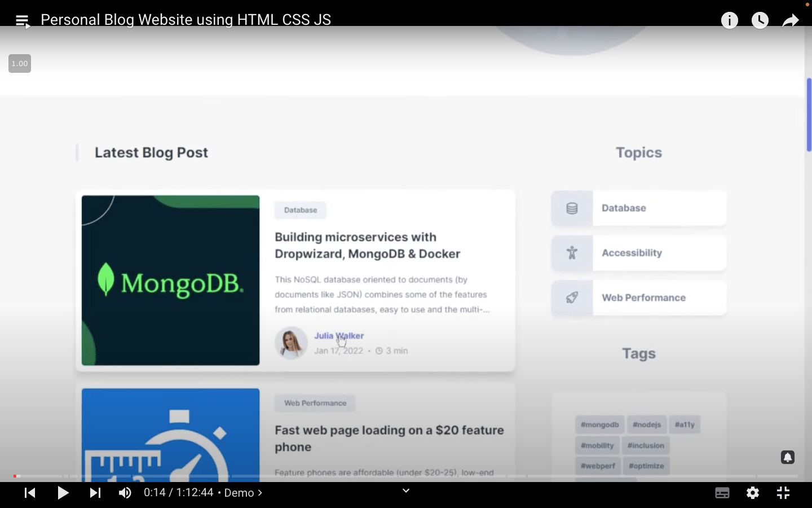This screenshot has width=812, height=508.
Task: Play the video
Action: (63, 493)
